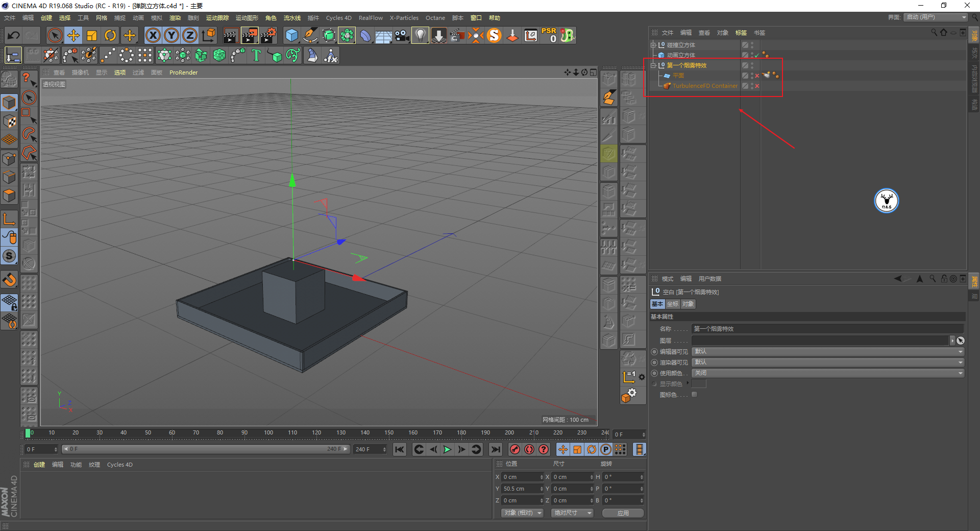Click the 显示颜色 color swatch
The height and width of the screenshot is (531, 980).
[x=699, y=383]
